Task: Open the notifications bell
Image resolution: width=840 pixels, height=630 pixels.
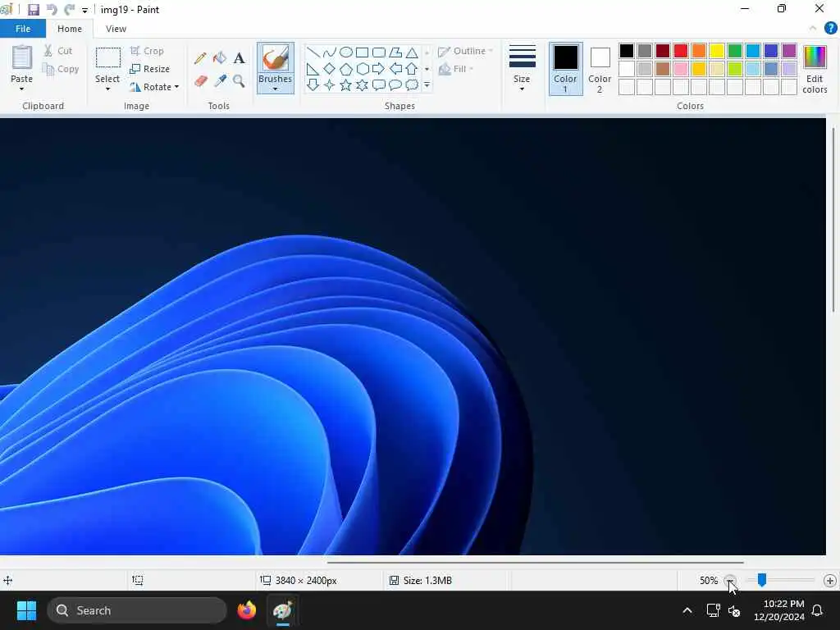Action: coord(818,610)
